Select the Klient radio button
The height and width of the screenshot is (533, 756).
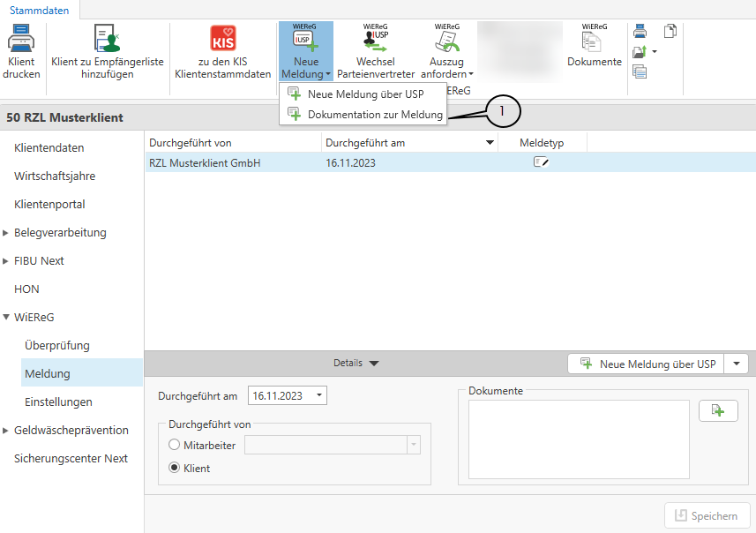tap(174, 469)
